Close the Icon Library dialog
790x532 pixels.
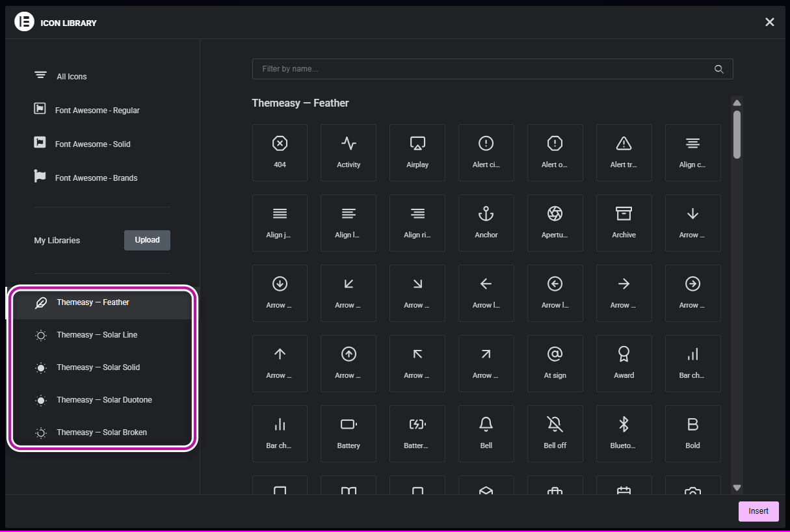[769, 22]
